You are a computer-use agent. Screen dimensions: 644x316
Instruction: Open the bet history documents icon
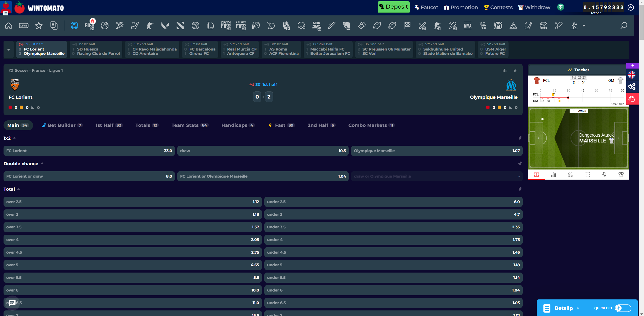(x=54, y=26)
